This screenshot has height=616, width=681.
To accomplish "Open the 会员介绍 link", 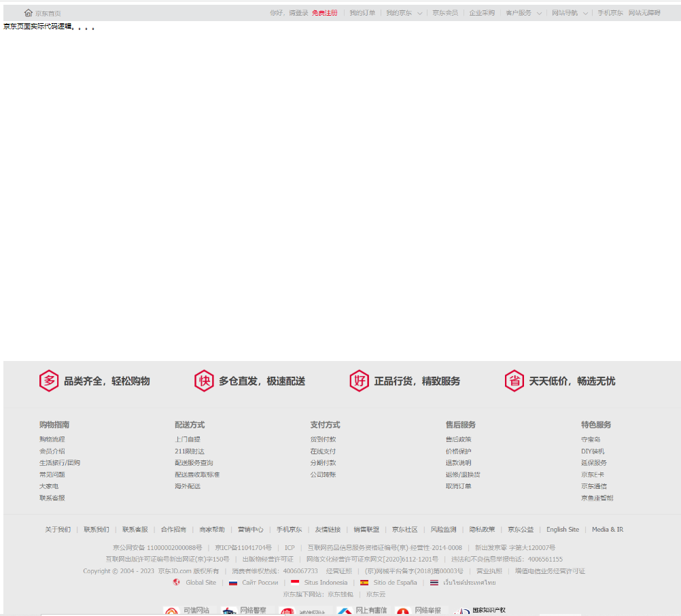I will click(52, 451).
